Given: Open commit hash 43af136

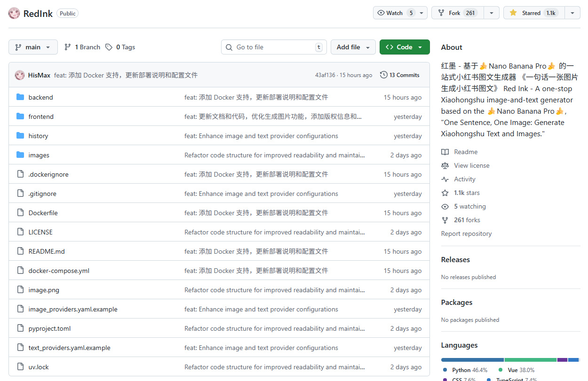Looking at the screenshot, I should [x=325, y=75].
